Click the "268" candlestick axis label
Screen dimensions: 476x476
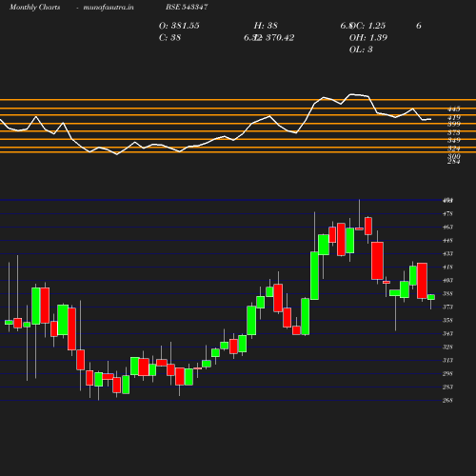(447, 401)
